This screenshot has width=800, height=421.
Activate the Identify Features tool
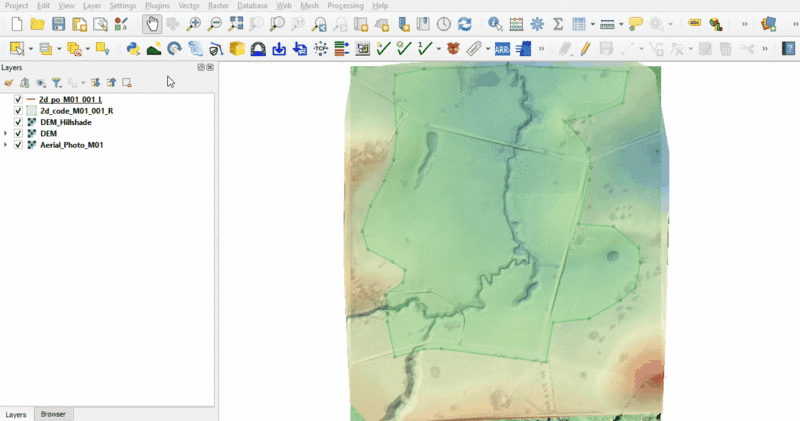[495, 24]
